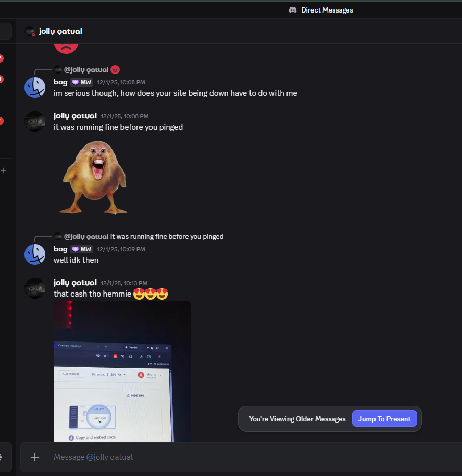Click bog's avatar beside 'well idk then'
The width and height of the screenshot is (462, 476).
[x=35, y=254]
